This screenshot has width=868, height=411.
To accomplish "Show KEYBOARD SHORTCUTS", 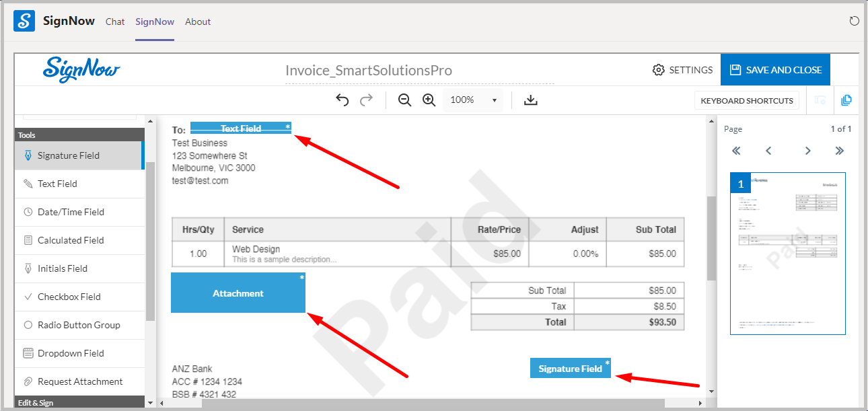I will (x=747, y=100).
